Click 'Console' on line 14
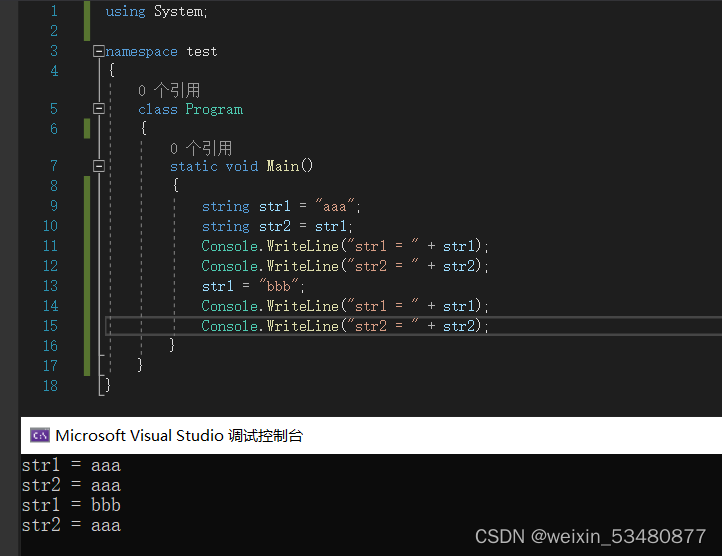 pyautogui.click(x=229, y=306)
